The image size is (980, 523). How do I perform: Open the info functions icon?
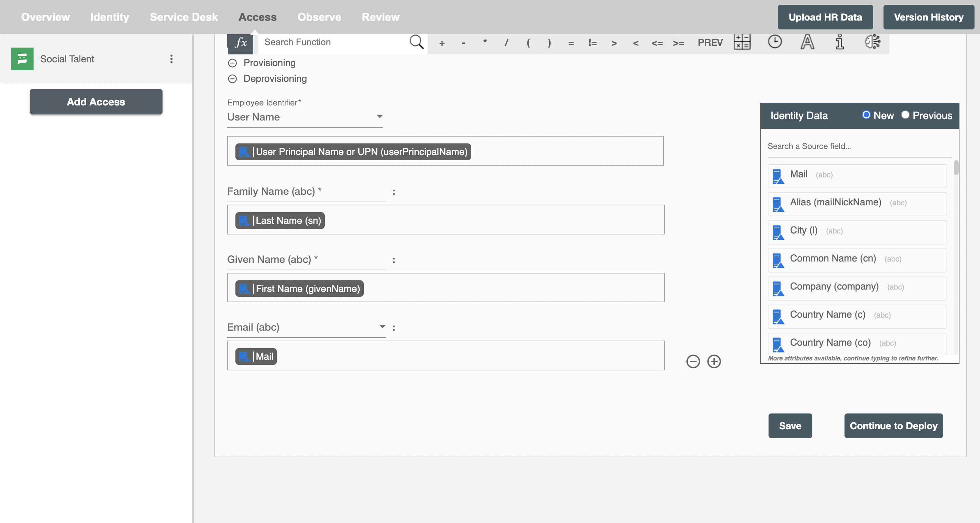tap(840, 42)
